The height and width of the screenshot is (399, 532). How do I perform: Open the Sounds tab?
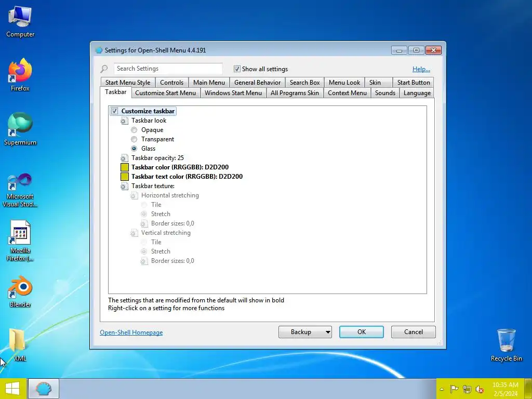pyautogui.click(x=385, y=93)
